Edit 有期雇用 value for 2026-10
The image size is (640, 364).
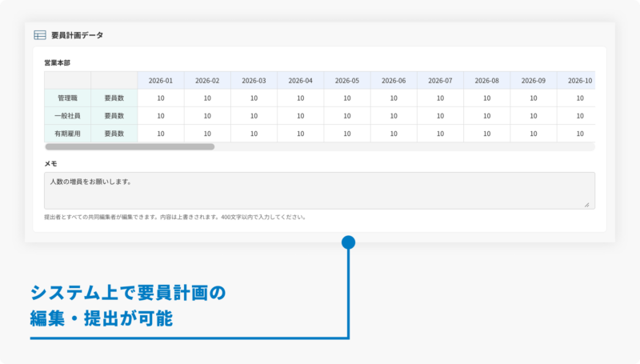(x=576, y=134)
